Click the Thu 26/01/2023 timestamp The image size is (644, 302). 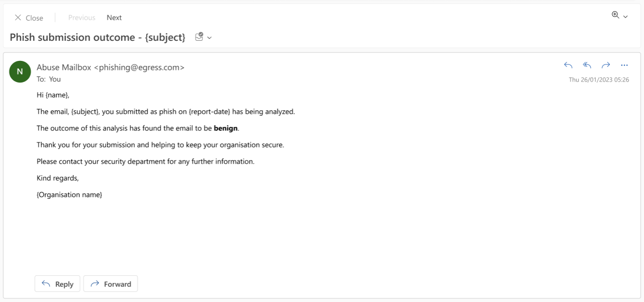pyautogui.click(x=599, y=79)
